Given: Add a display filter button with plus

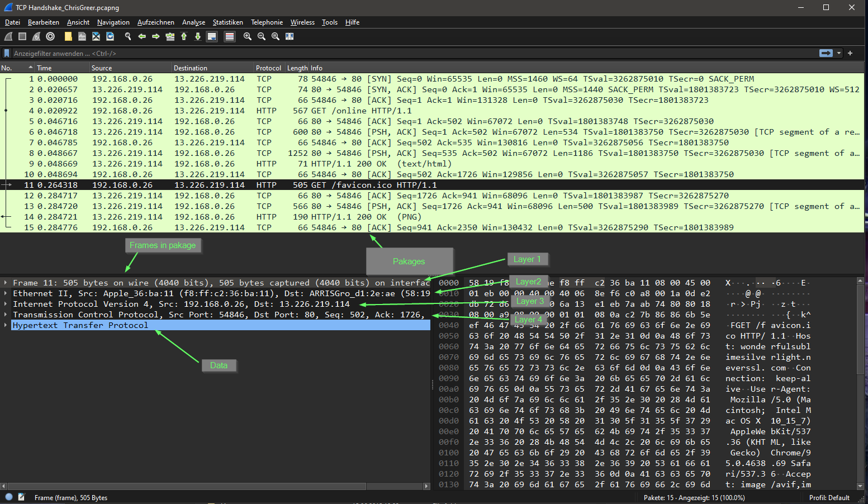Looking at the screenshot, I should (850, 53).
